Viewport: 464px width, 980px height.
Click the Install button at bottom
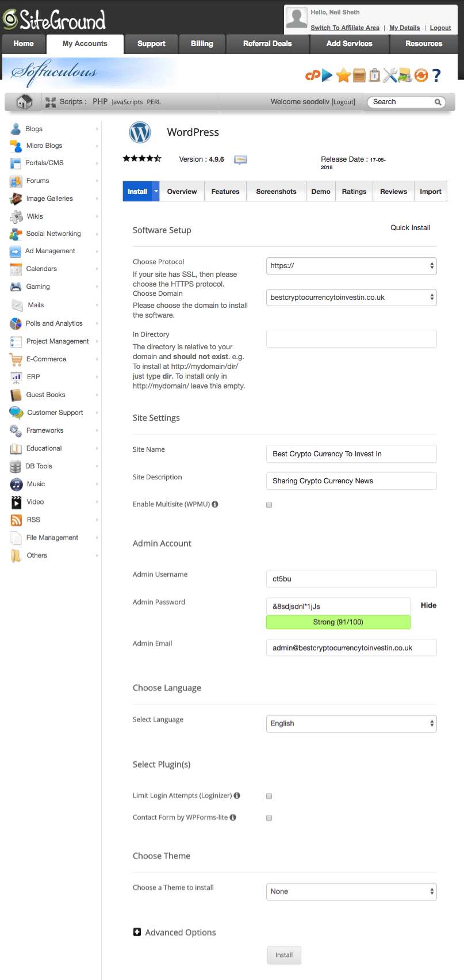click(x=284, y=955)
